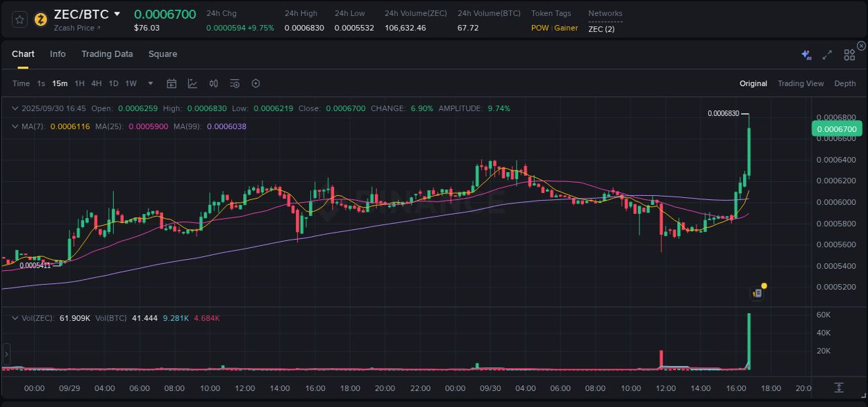Open the go-to-date calendar tool

[172, 83]
